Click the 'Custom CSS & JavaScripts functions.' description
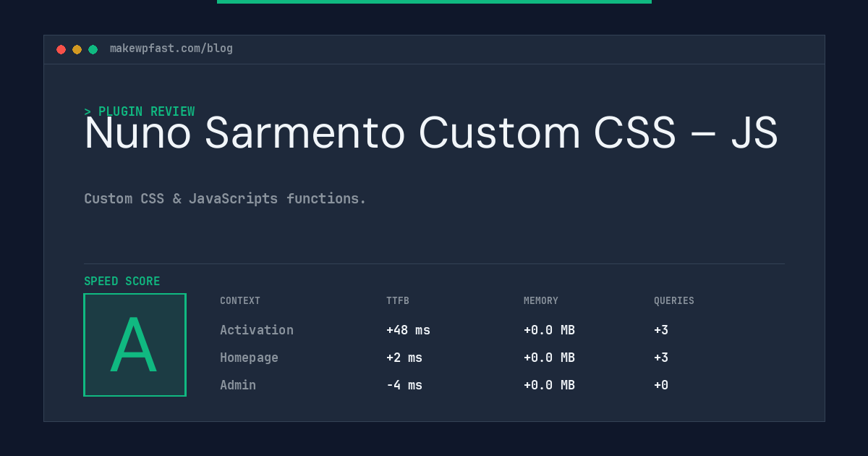Viewport: 868px width, 456px height. point(225,198)
